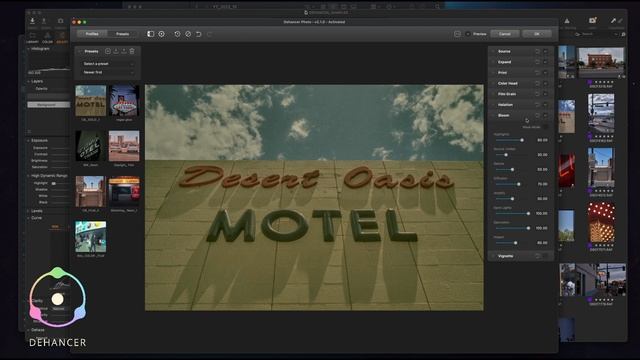This screenshot has width=640, height=360.
Task: Toggle the Bloom panel switch
Action: coord(546,116)
